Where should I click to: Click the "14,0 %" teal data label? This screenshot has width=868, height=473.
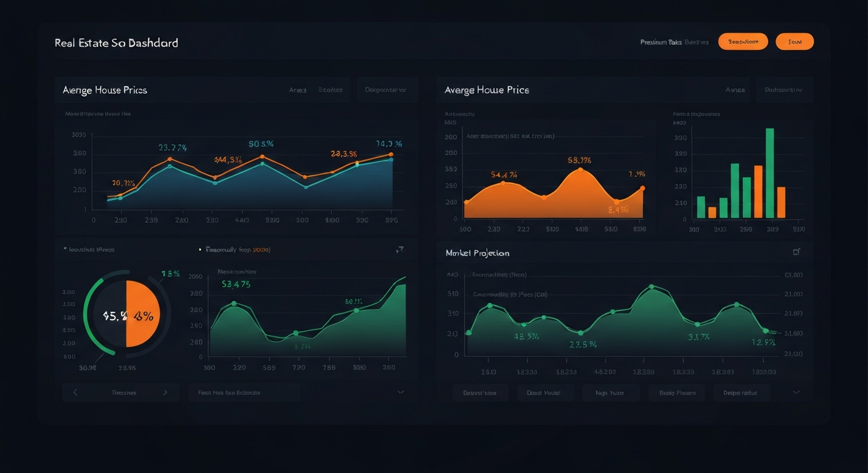389,144
